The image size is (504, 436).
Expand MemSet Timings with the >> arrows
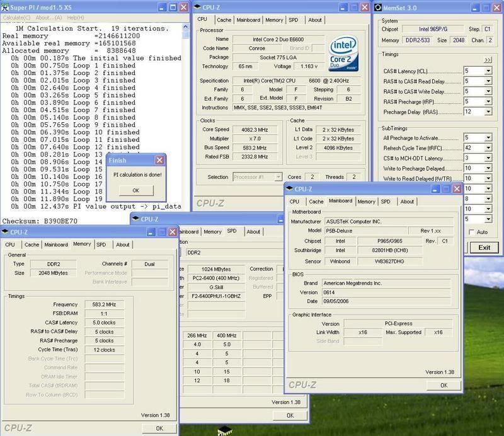488,60
